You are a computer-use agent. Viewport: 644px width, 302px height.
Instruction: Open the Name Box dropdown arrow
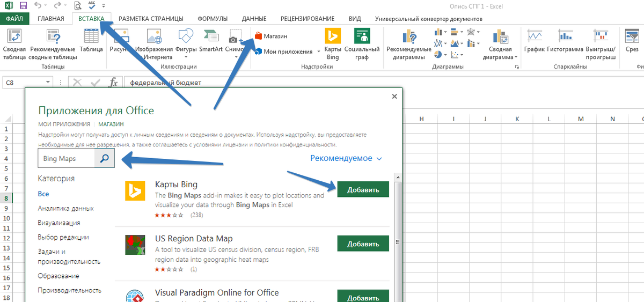pyautogui.click(x=48, y=83)
